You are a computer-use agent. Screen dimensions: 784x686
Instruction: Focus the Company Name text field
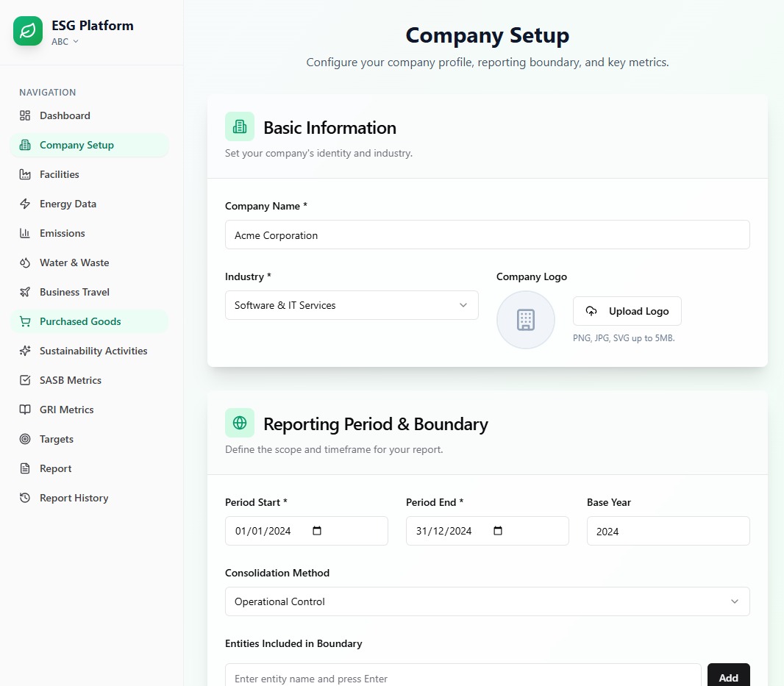(487, 235)
